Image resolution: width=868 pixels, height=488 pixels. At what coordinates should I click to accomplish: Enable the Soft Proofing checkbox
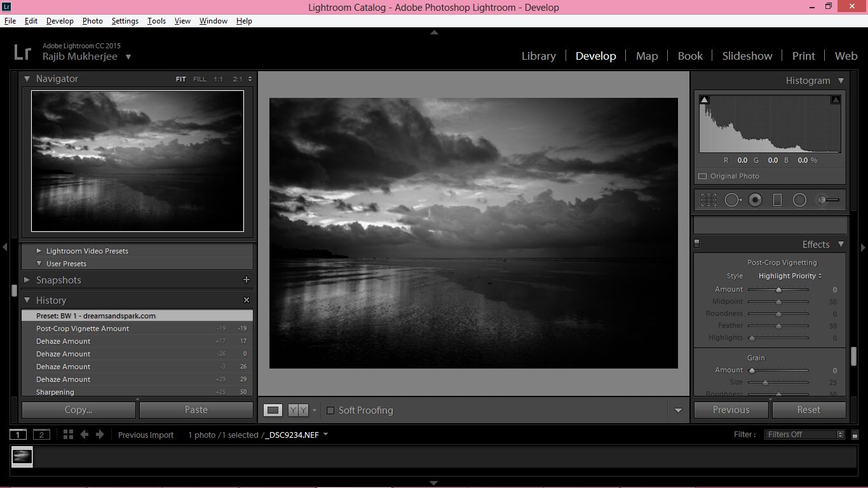point(330,410)
